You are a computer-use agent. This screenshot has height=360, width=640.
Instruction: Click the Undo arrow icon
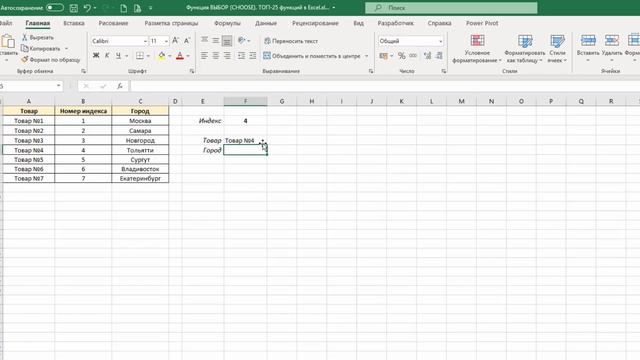click(87, 8)
